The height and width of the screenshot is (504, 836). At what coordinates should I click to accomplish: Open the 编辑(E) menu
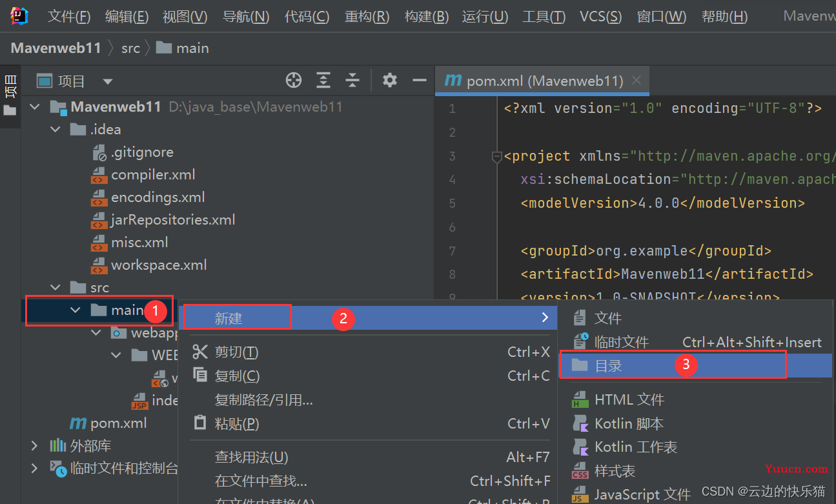click(x=127, y=17)
